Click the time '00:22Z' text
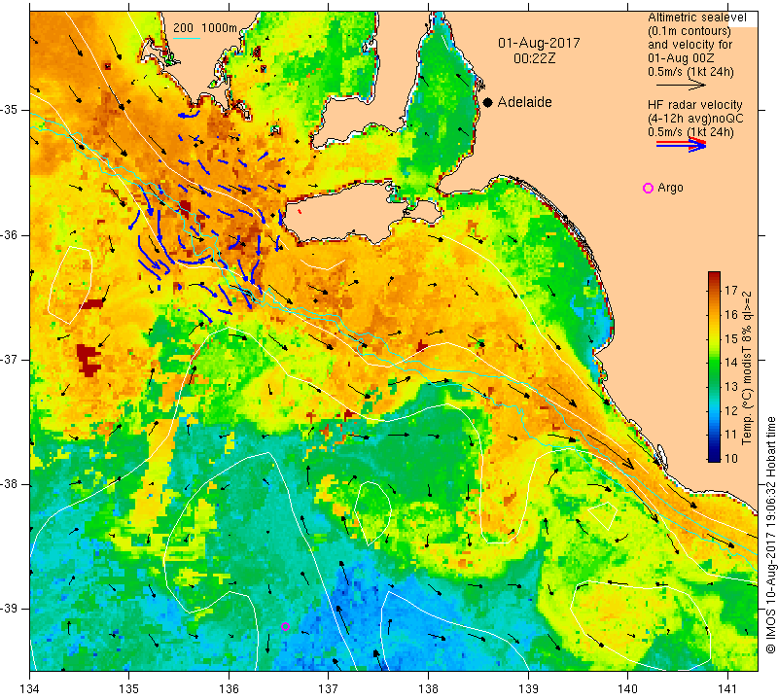Image resolution: width=778 pixels, height=700 pixels. (x=534, y=58)
